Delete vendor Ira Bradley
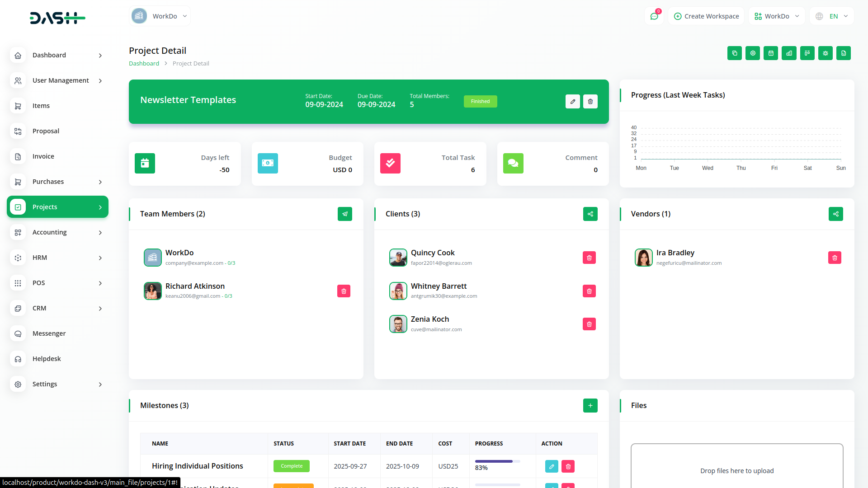 click(835, 258)
